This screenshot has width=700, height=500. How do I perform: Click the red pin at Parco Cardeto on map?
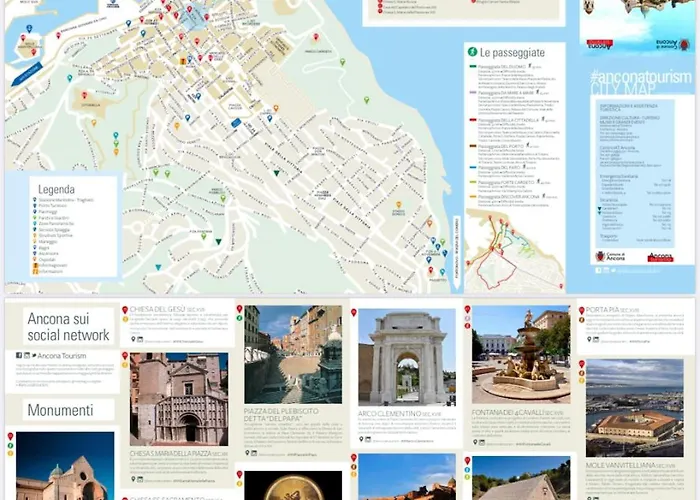[x=316, y=37]
